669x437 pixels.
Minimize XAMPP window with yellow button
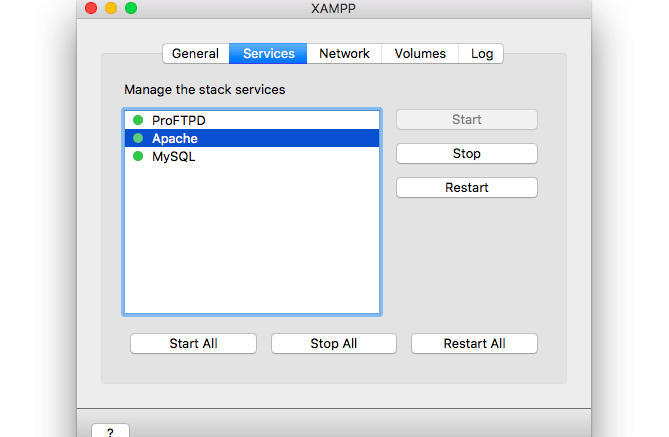point(111,8)
